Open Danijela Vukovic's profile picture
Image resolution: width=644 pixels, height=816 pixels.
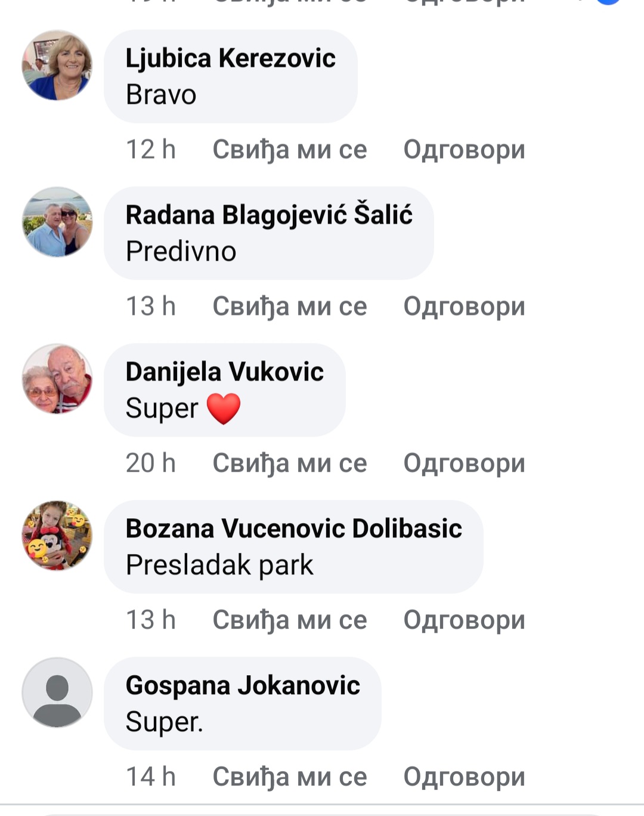click(57, 379)
